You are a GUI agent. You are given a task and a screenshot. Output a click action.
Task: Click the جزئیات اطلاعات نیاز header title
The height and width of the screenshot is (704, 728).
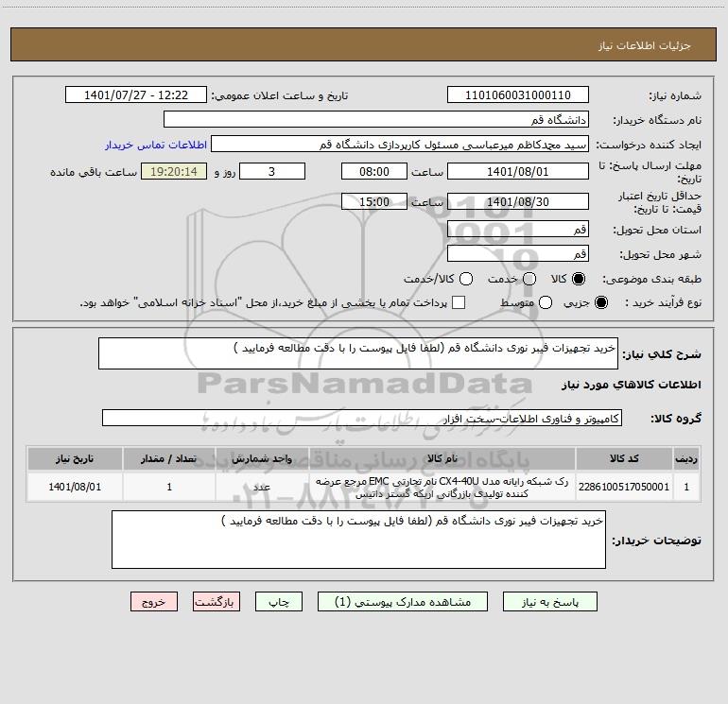(644, 45)
